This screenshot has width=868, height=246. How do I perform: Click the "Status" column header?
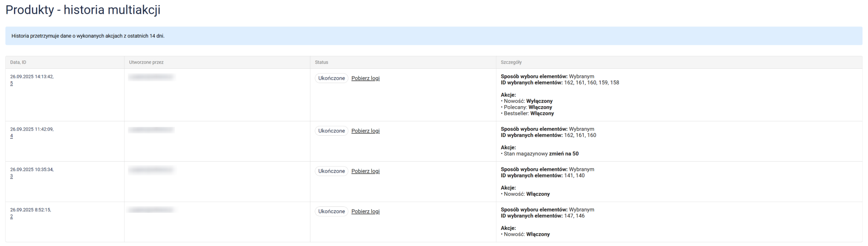(x=322, y=62)
